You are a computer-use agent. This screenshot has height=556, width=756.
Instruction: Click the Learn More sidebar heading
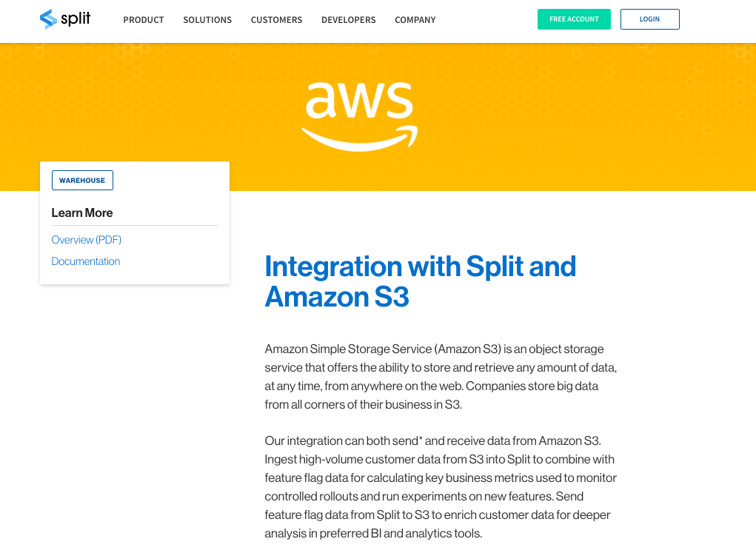(82, 213)
